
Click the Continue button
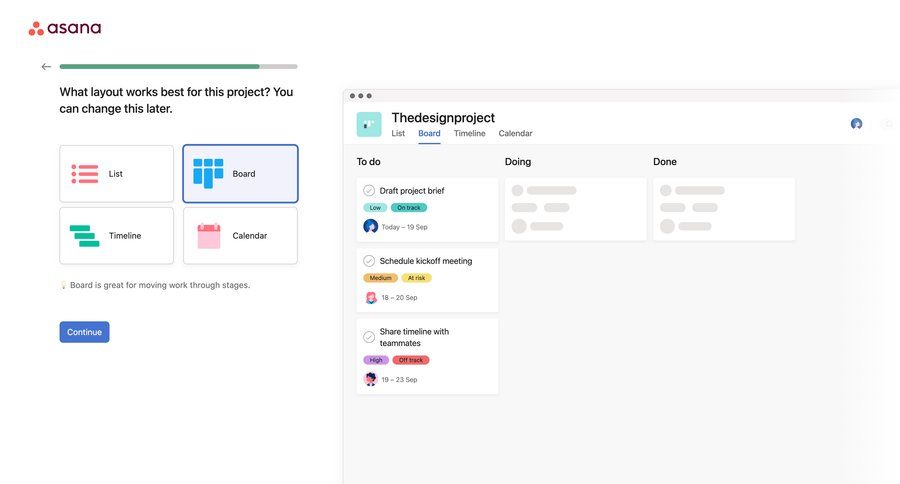point(84,332)
